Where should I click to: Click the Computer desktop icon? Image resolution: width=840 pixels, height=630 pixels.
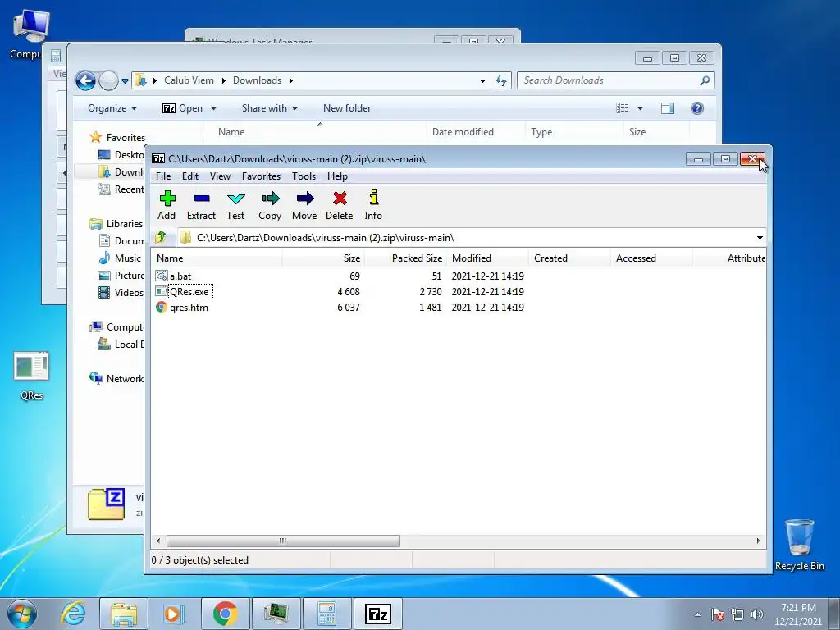pyautogui.click(x=31, y=27)
